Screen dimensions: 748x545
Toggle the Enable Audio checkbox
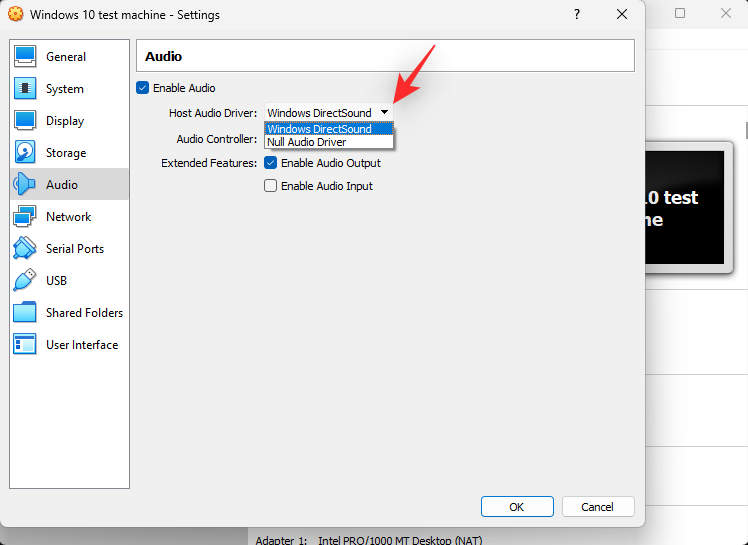tap(142, 88)
